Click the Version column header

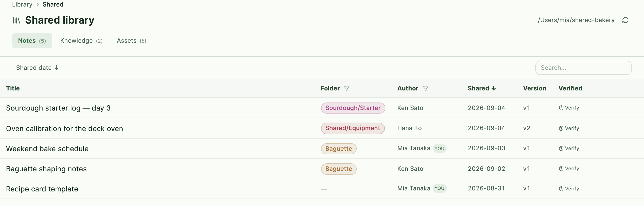tap(535, 88)
